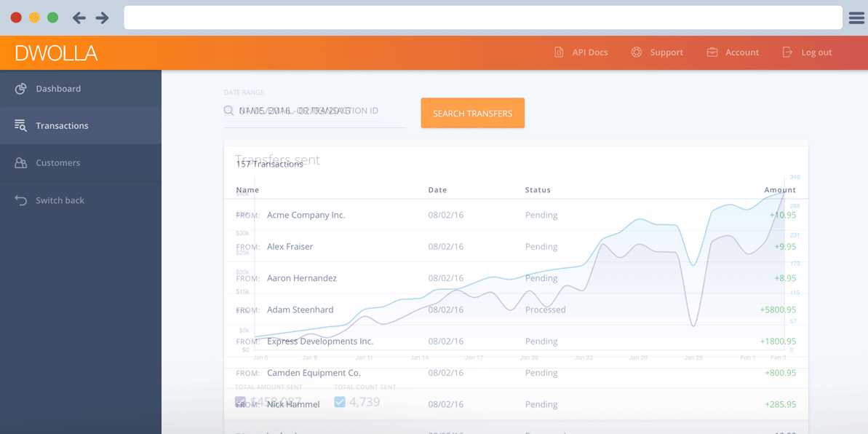Sort by the Amount column header
The height and width of the screenshot is (434, 868).
pos(780,190)
